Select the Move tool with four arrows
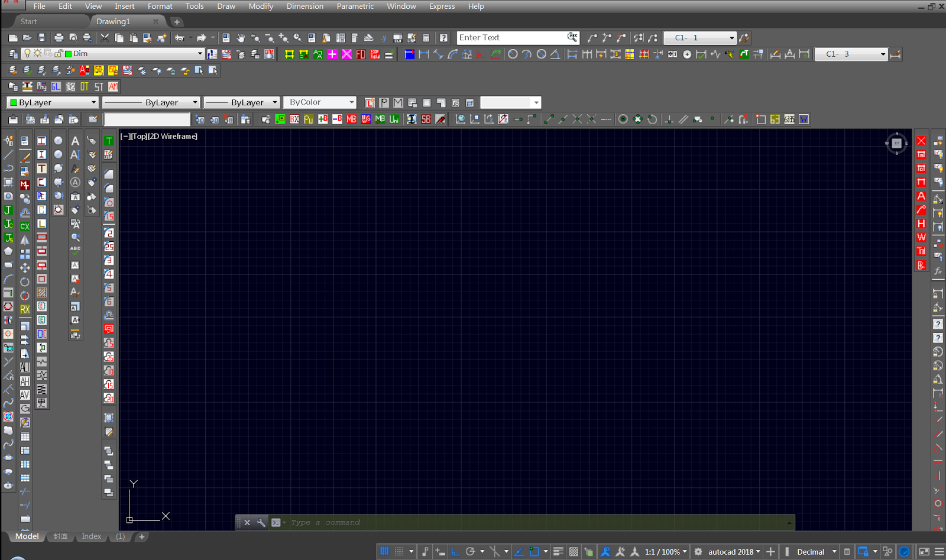 coord(25,268)
